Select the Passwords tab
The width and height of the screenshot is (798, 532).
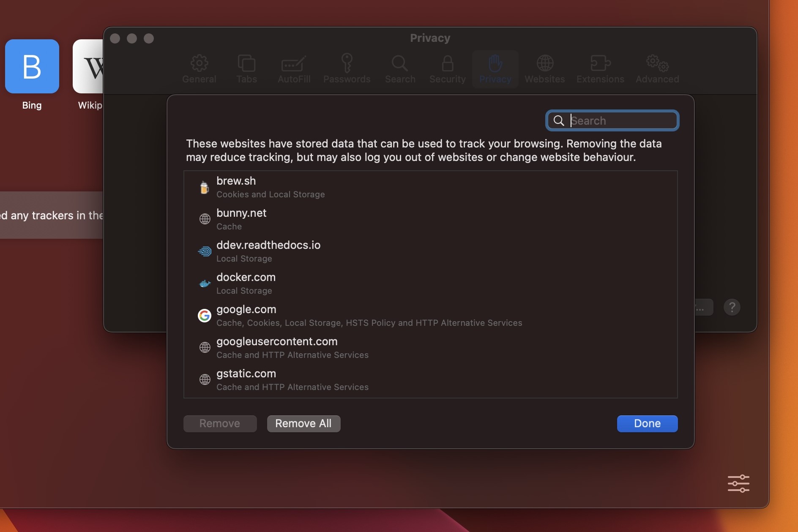click(347, 69)
